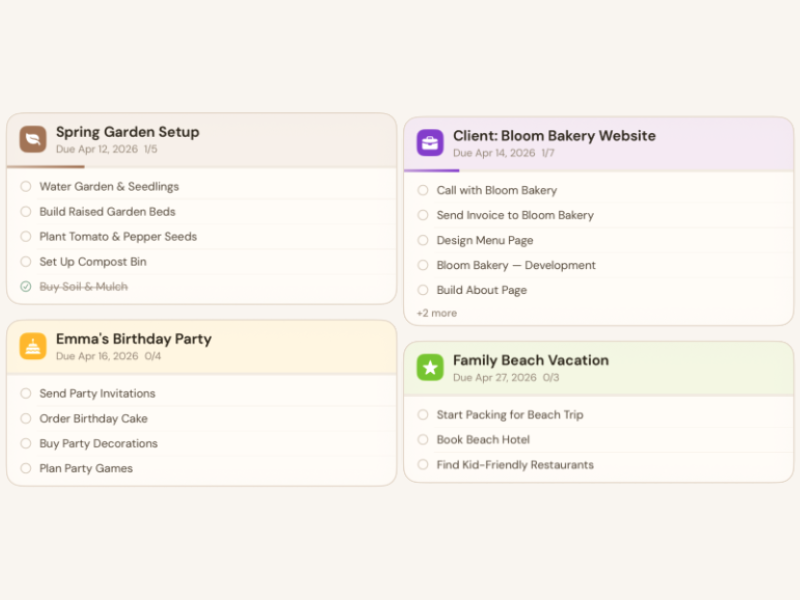The width and height of the screenshot is (800, 600).
Task: Click the star icon on Family Beach Vacation
Action: (x=430, y=368)
